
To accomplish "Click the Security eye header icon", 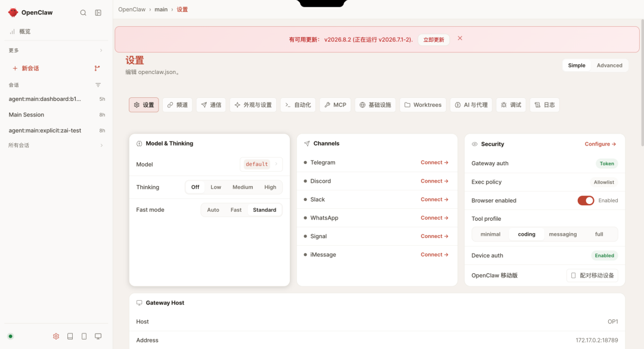I will (x=475, y=144).
